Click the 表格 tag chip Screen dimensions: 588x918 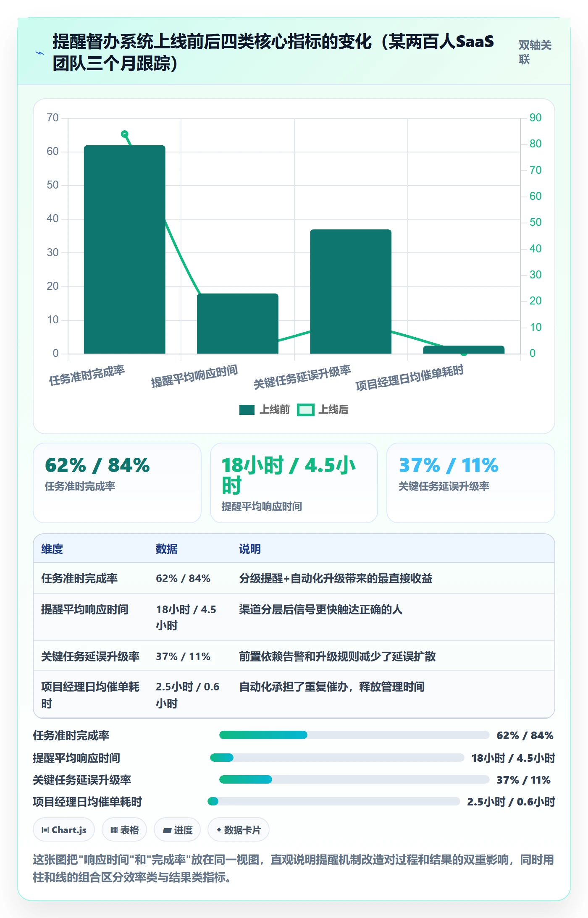[x=124, y=830]
